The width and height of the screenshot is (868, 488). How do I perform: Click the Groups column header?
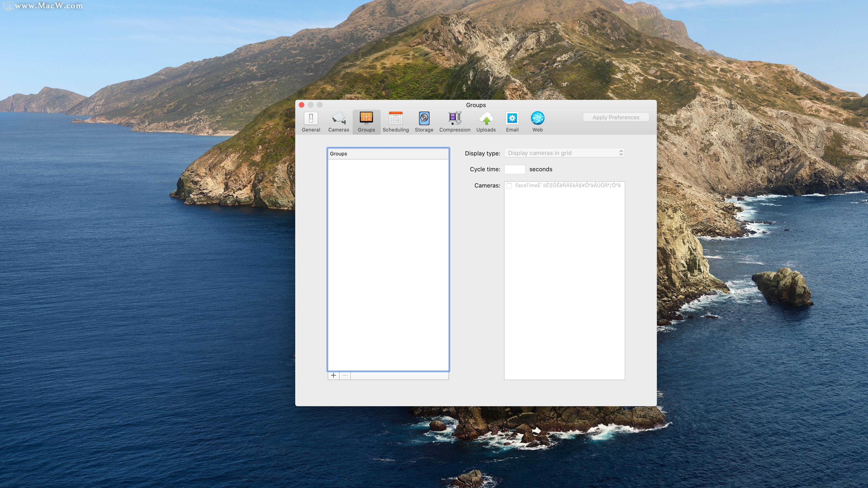tap(387, 154)
